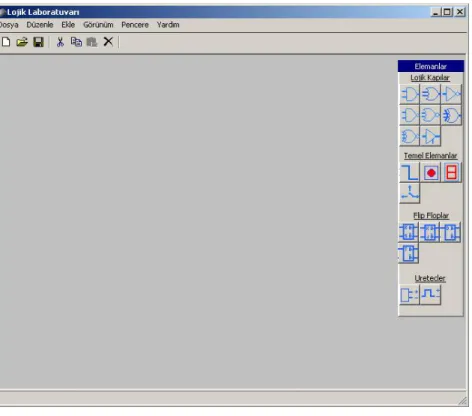Create a new file from the toolbar
472x416 pixels.
[6, 42]
